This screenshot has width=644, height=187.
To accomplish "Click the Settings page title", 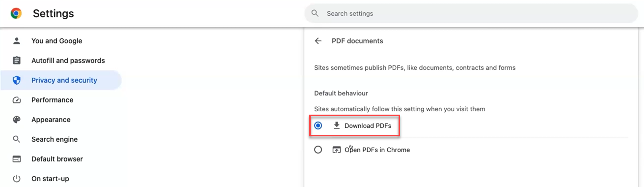I will 54,14.
